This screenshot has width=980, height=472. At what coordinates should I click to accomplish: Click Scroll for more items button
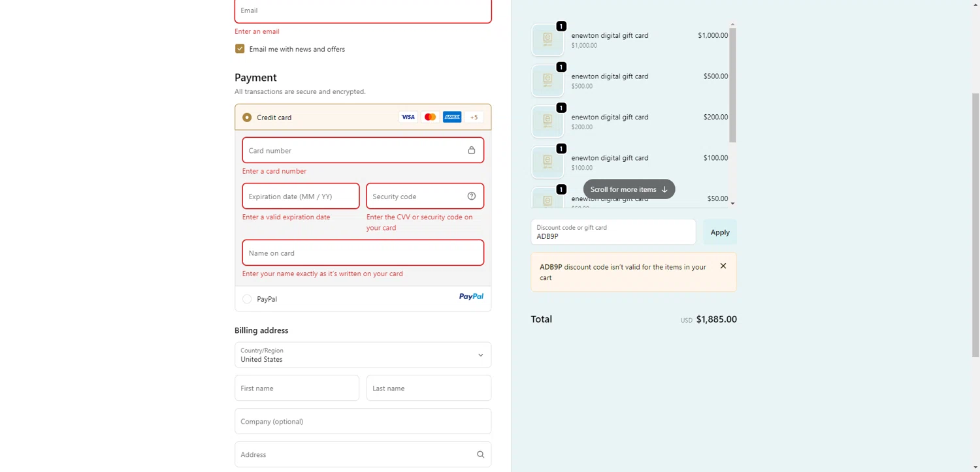629,189
